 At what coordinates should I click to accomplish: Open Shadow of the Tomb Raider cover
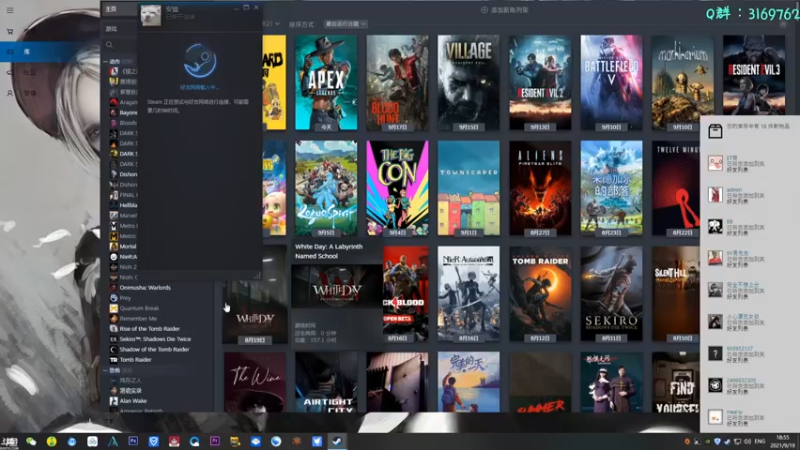click(x=540, y=294)
